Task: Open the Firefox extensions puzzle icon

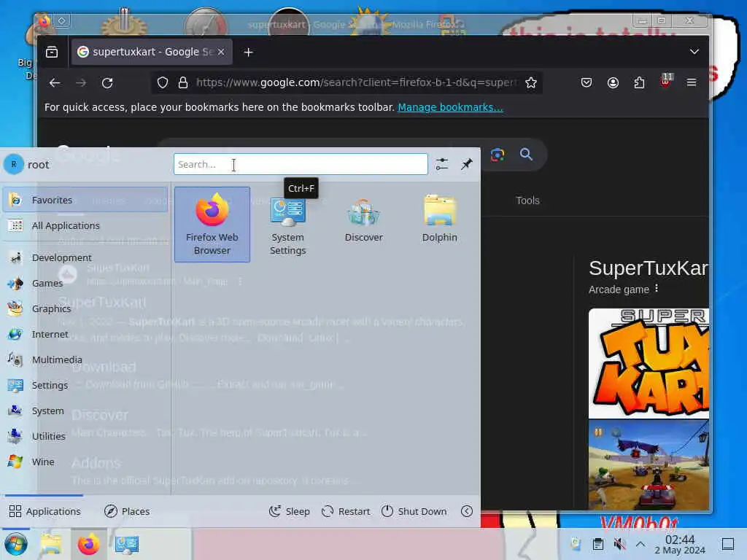Action: 639,83
